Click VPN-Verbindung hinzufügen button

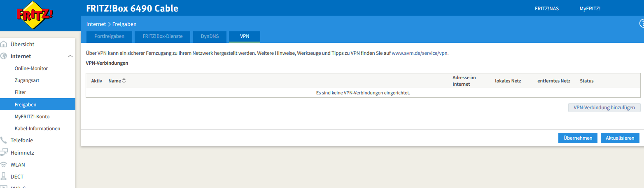(x=604, y=108)
